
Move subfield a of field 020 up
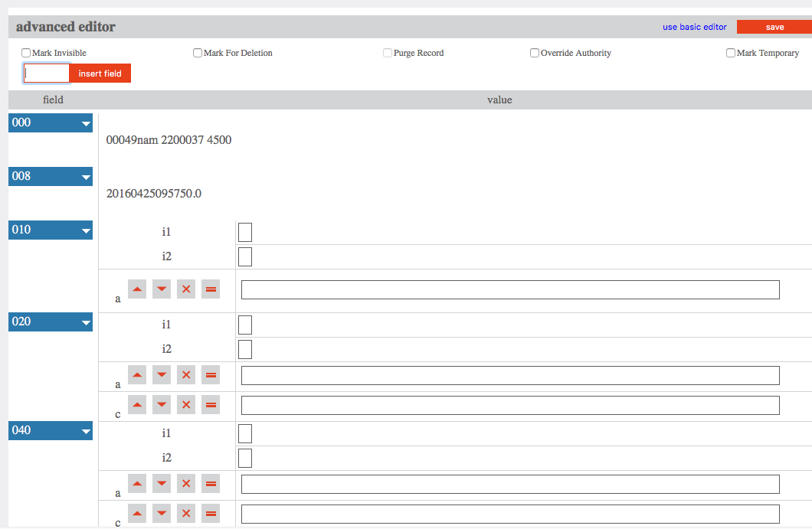(137, 375)
